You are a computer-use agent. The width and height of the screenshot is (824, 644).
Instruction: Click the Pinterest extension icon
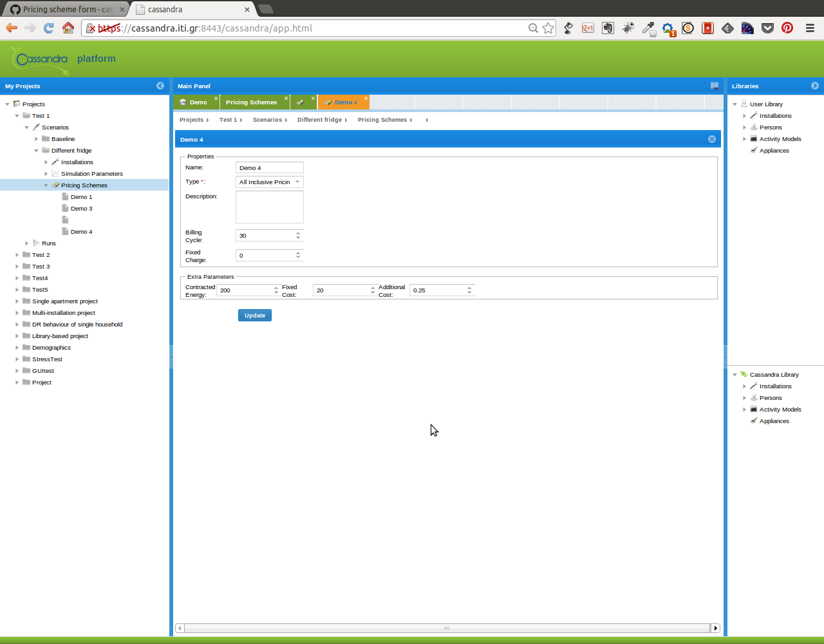pyautogui.click(x=787, y=28)
